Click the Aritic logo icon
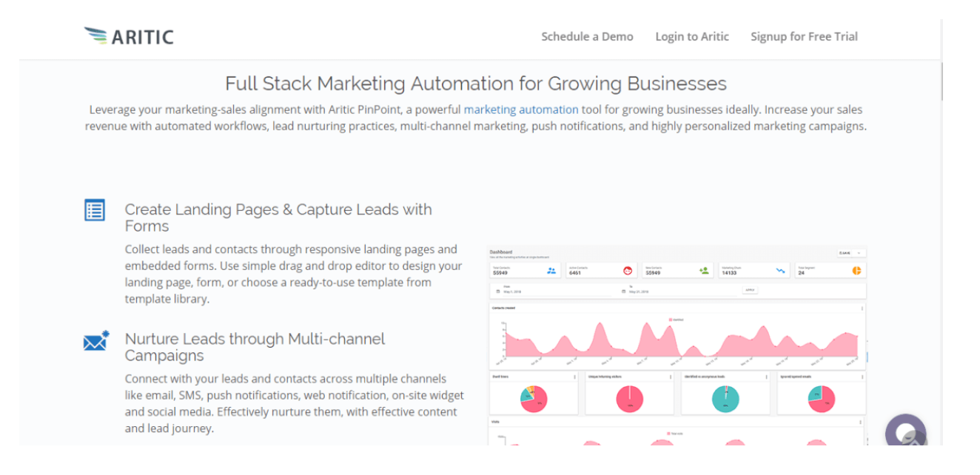The width and height of the screenshot is (980, 475). [95, 33]
